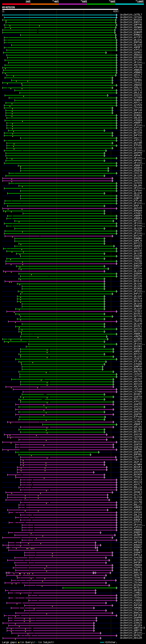The width and height of the screenshot is (146, 644).
Task: Click label UniRef100_B4FB81
Action: point(131,80)
